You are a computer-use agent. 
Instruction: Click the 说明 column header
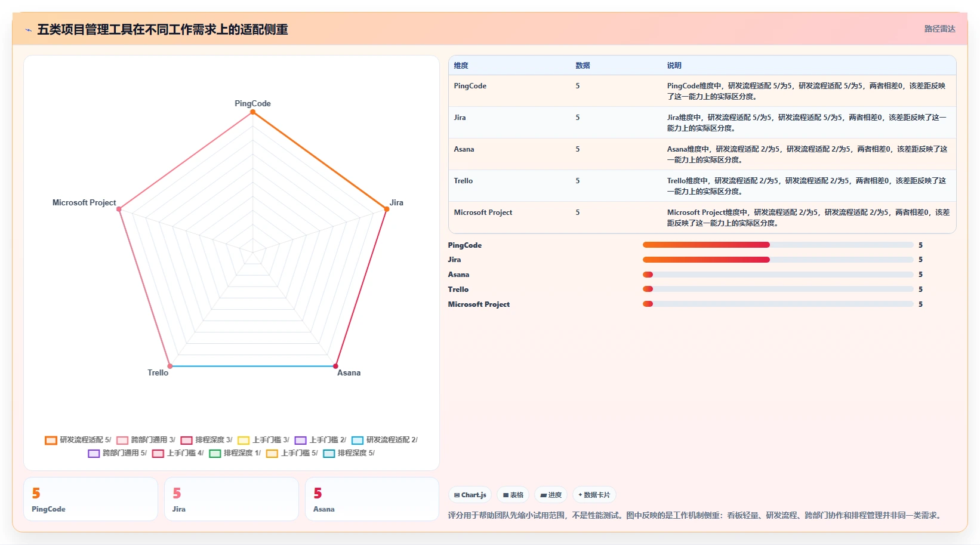pos(674,66)
